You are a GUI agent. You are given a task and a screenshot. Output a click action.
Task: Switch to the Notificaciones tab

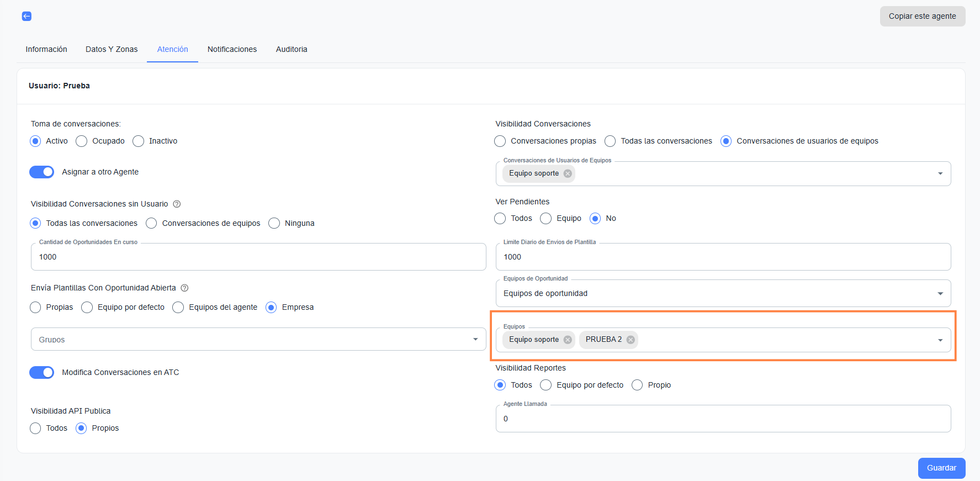(232, 49)
